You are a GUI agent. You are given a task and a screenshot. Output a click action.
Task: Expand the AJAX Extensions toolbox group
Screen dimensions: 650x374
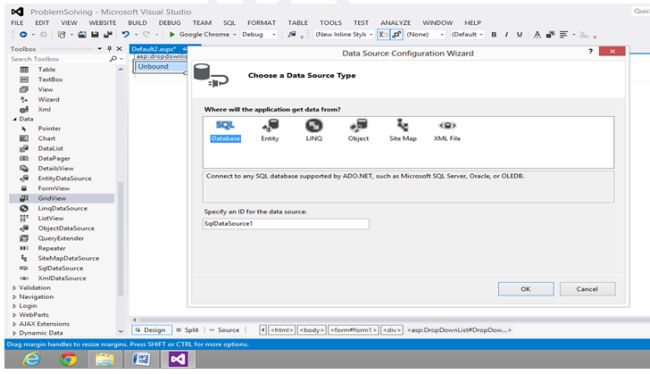coord(15,324)
